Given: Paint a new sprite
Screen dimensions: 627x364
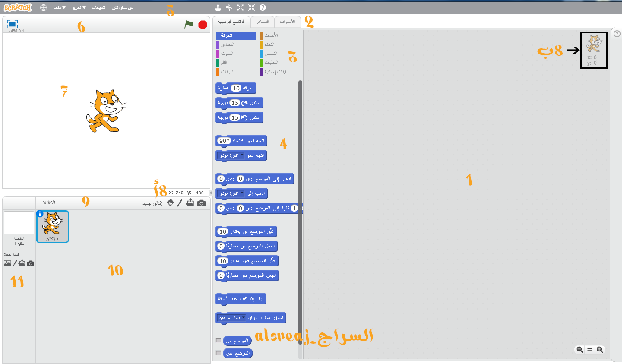Looking at the screenshot, I should 180,203.
